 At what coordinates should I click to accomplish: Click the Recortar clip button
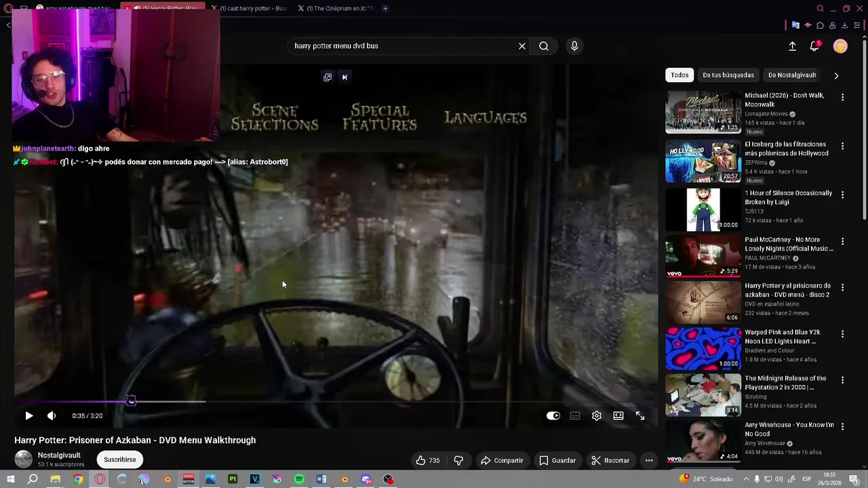[610, 460]
